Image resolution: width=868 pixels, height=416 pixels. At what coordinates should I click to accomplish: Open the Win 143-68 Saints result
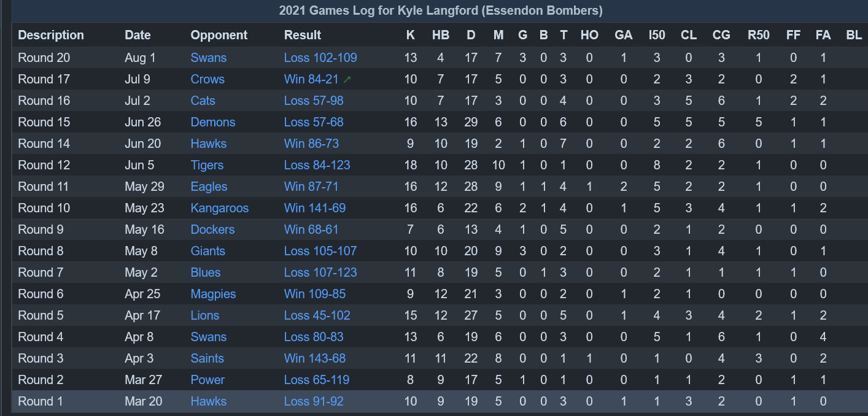(315, 358)
